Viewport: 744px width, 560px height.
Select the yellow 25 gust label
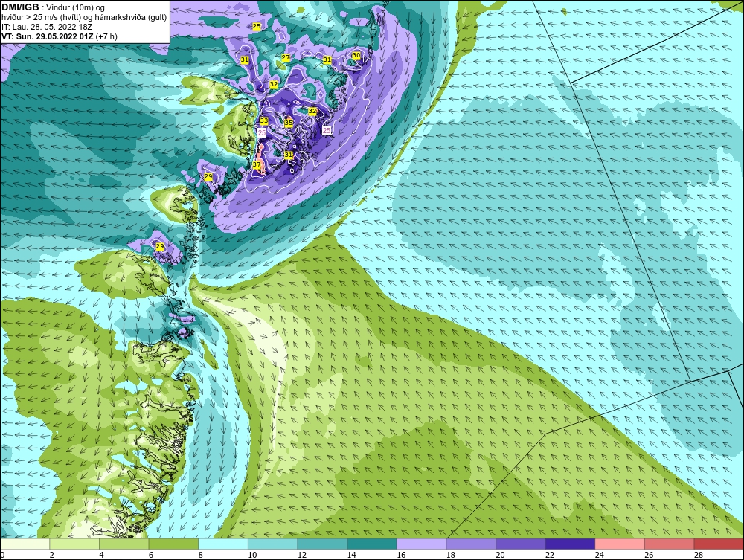(257, 26)
